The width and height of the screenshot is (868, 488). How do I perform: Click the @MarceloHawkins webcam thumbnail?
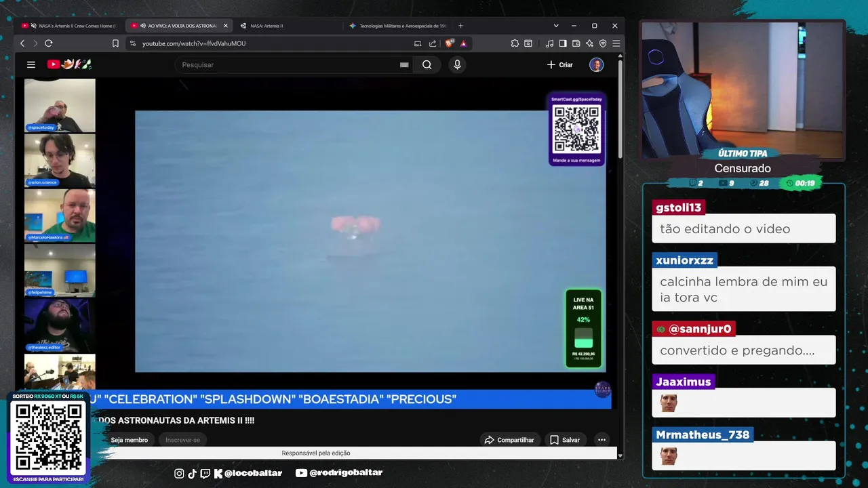60,216
